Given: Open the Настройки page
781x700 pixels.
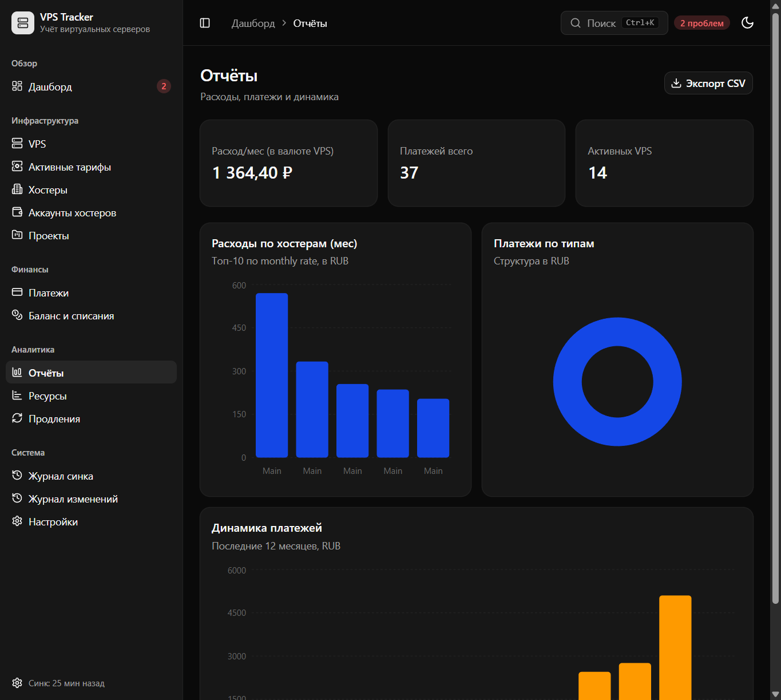Looking at the screenshot, I should (91, 521).
